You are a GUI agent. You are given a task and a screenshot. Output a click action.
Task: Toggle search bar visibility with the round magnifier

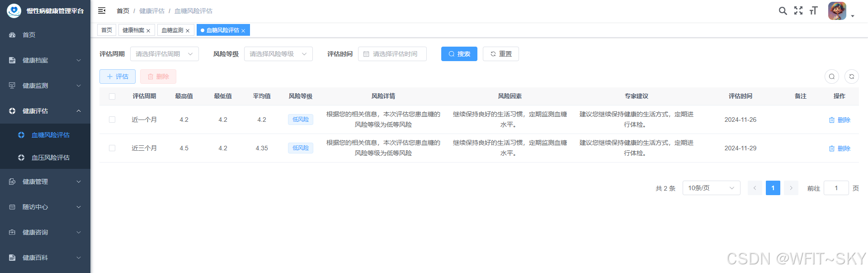coord(832,77)
